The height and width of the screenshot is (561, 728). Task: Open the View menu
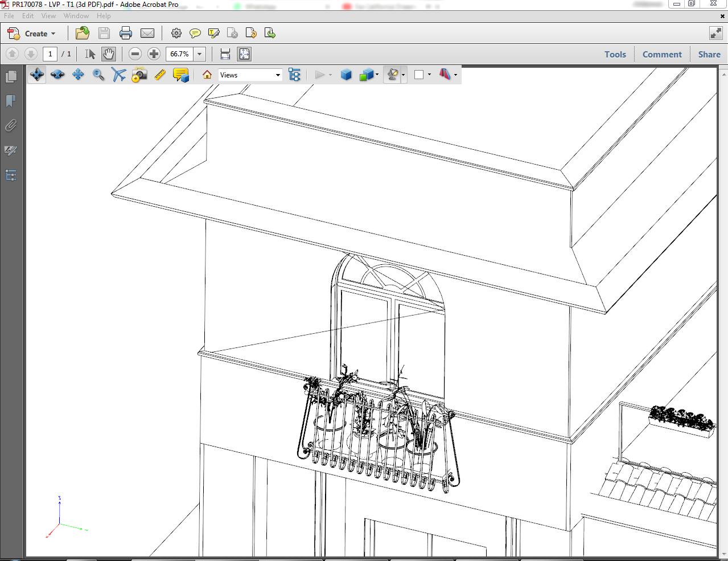(x=48, y=15)
